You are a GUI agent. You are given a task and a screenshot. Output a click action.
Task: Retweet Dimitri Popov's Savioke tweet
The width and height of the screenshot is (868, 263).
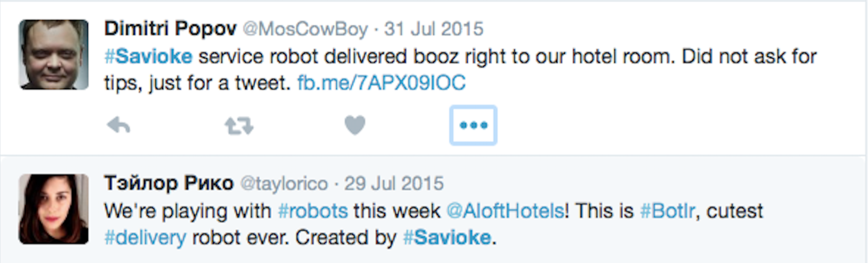pos(239,126)
